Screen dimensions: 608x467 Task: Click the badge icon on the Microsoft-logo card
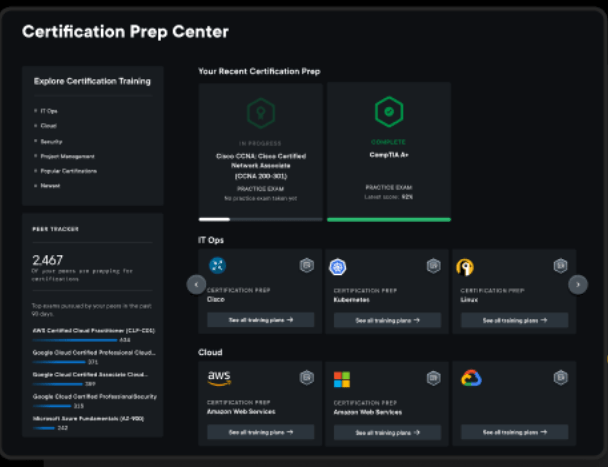point(434,378)
